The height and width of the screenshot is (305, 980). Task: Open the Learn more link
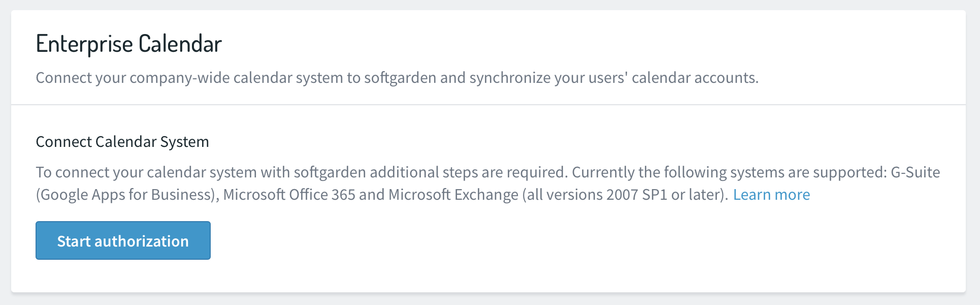pos(771,195)
